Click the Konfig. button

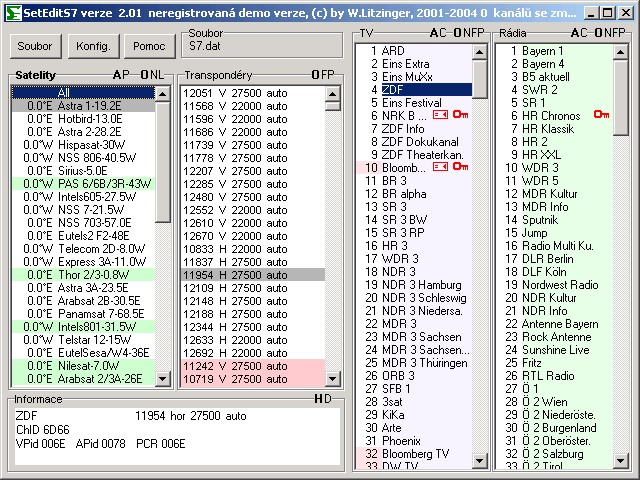coord(93,46)
